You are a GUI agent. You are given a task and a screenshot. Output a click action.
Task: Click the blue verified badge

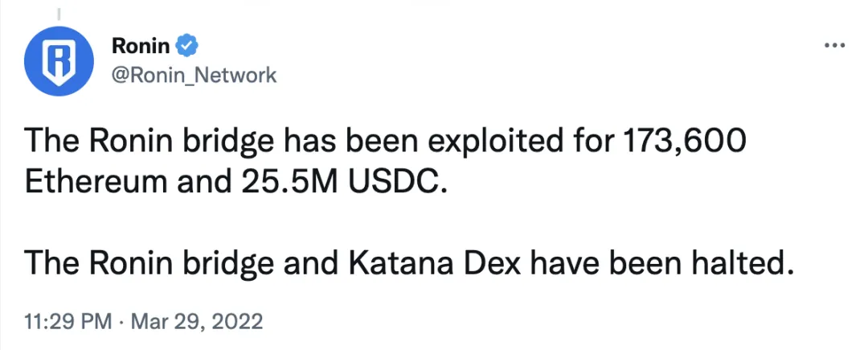(186, 47)
